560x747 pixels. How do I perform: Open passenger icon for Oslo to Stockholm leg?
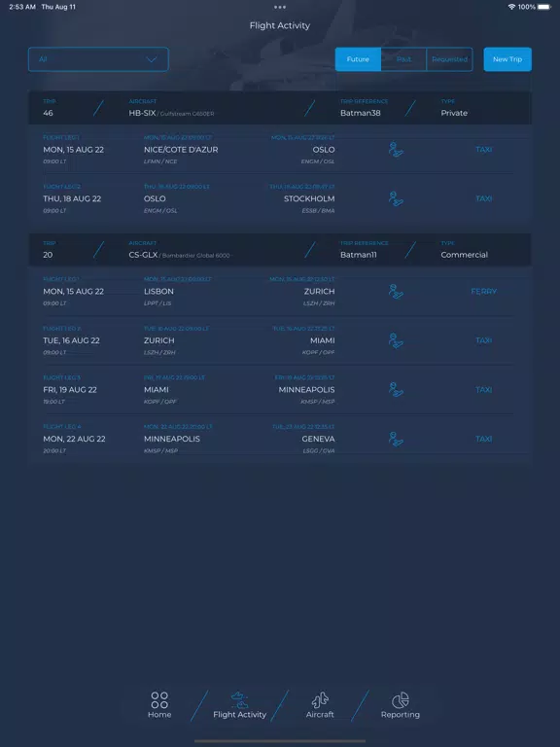click(396, 198)
